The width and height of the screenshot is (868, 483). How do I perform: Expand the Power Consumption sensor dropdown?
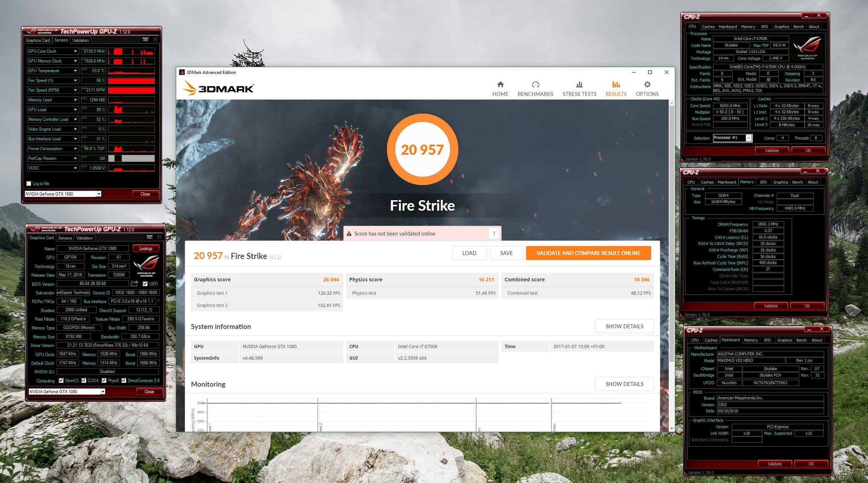pos(75,148)
